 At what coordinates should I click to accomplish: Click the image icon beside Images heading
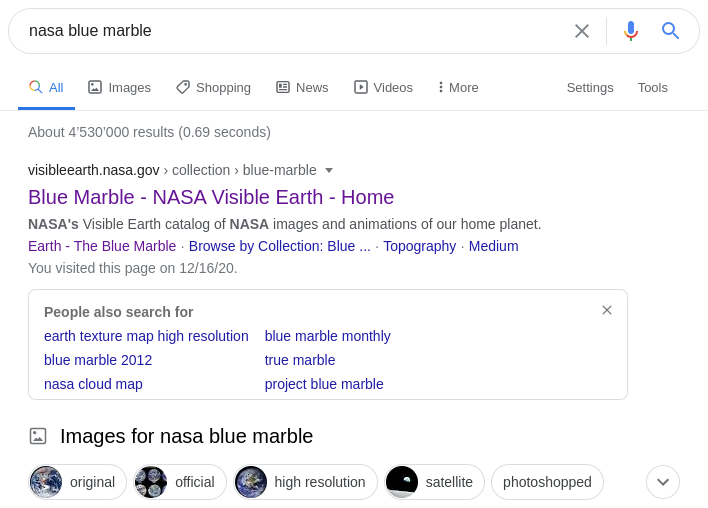click(38, 436)
